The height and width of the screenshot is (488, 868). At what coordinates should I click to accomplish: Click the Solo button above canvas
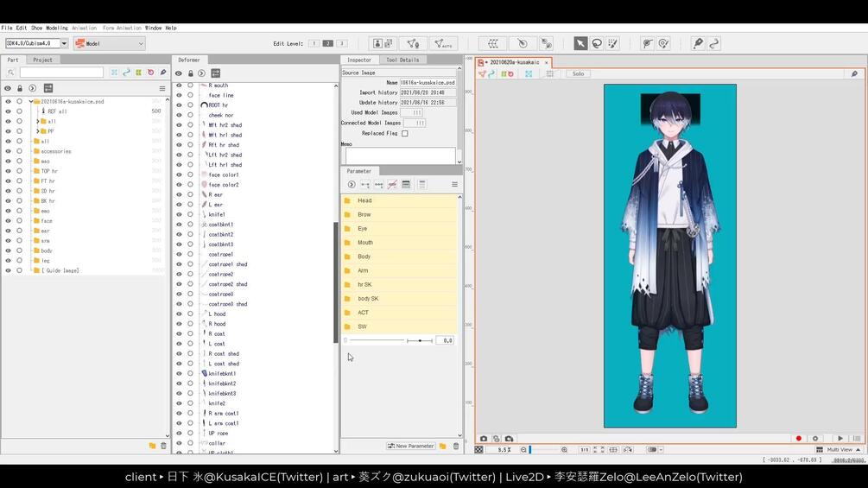pos(578,73)
